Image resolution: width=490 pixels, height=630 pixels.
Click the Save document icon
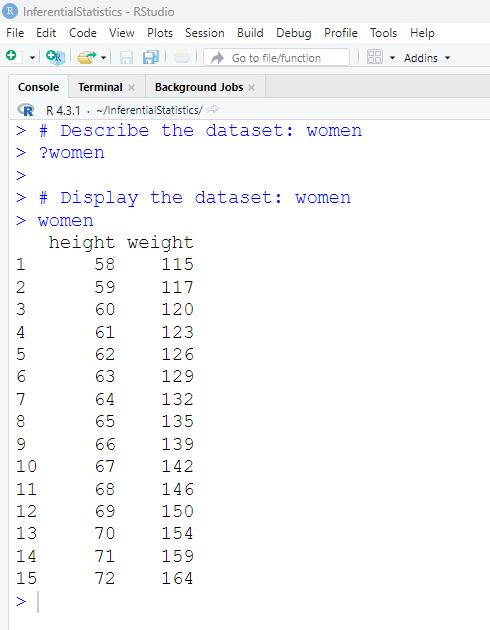[126, 57]
